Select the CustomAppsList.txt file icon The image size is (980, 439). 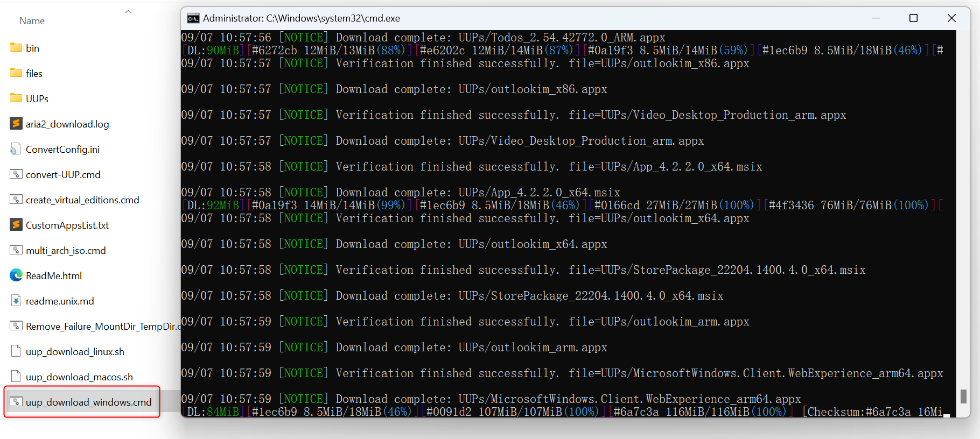[x=16, y=225]
